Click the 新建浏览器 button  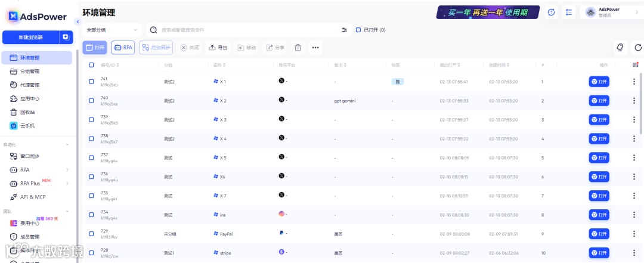(31, 38)
